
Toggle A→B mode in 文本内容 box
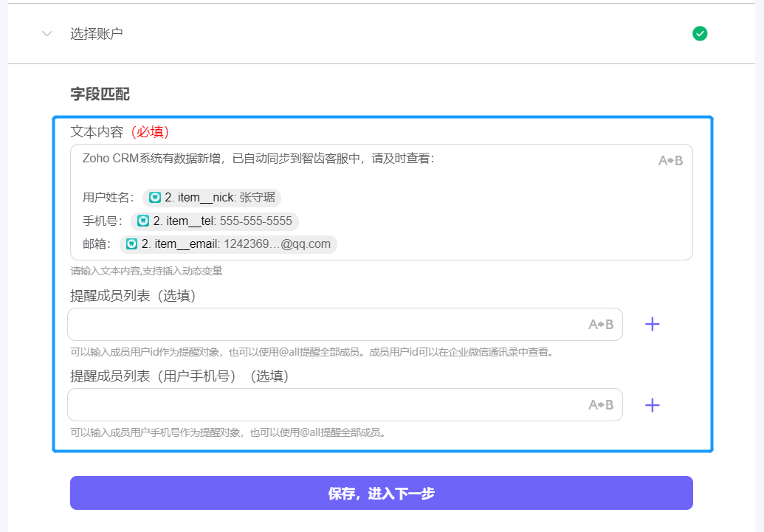pos(670,160)
